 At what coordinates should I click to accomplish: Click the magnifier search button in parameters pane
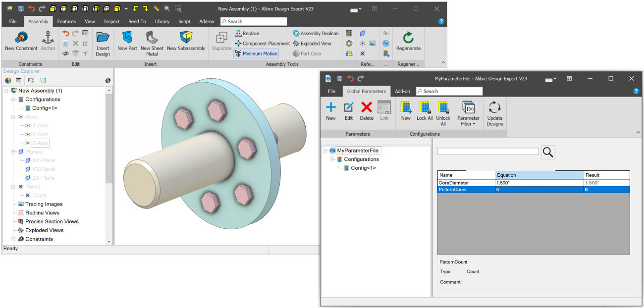548,152
